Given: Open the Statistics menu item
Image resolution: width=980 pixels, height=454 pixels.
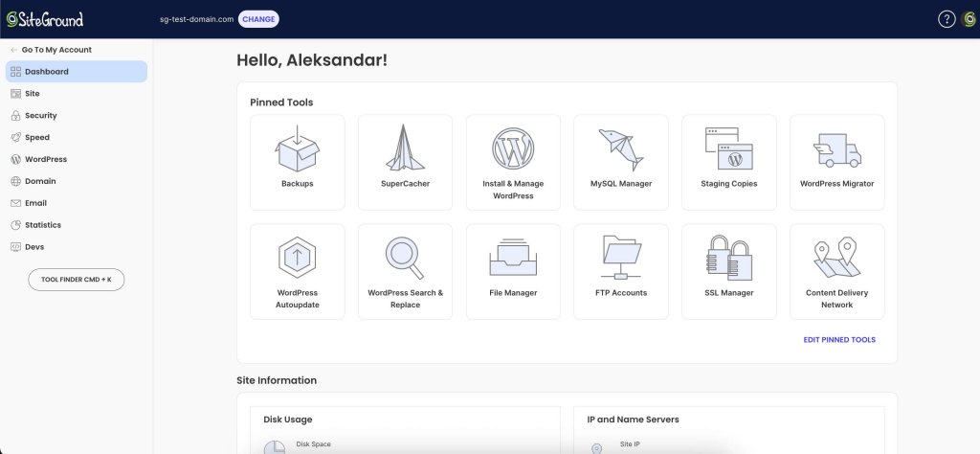Looking at the screenshot, I should click(77, 224).
